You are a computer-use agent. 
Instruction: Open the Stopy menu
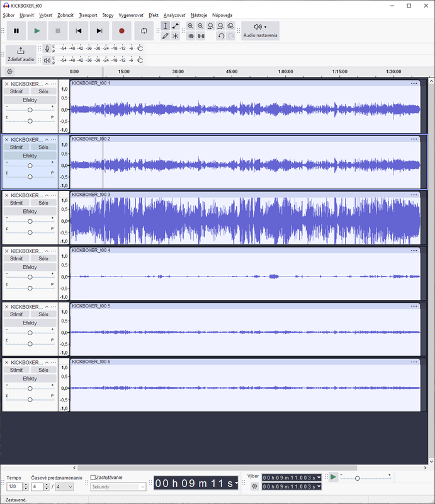pos(108,15)
